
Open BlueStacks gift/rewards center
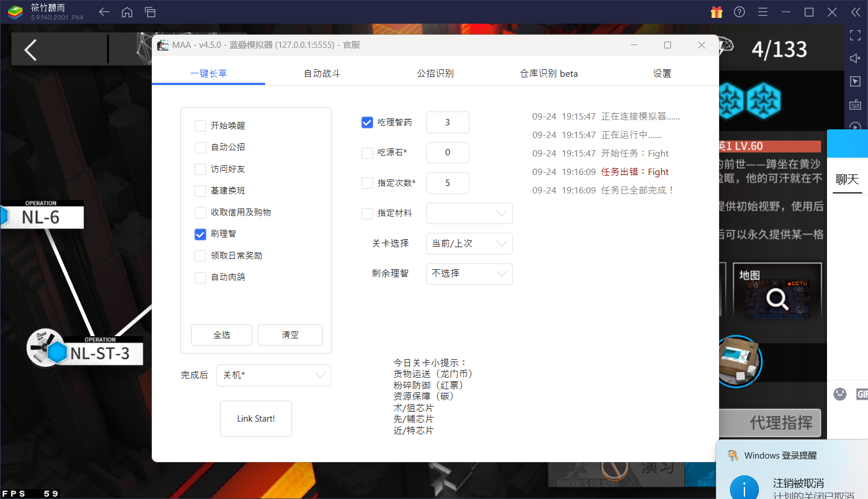pyautogui.click(x=717, y=12)
